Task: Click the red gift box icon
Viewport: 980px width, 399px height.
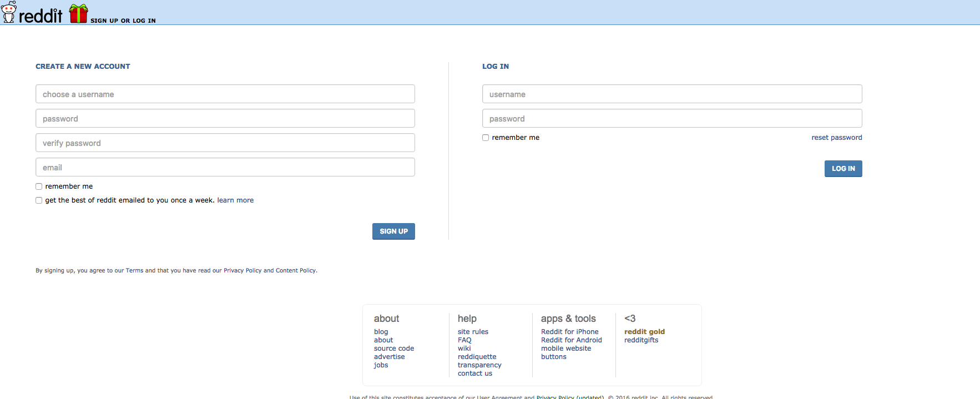Action: (79, 13)
